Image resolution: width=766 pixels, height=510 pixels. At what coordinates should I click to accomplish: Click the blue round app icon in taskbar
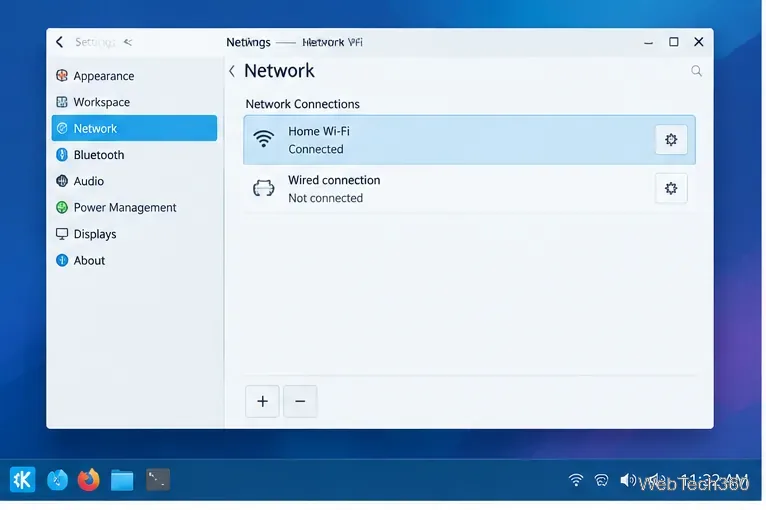point(57,480)
